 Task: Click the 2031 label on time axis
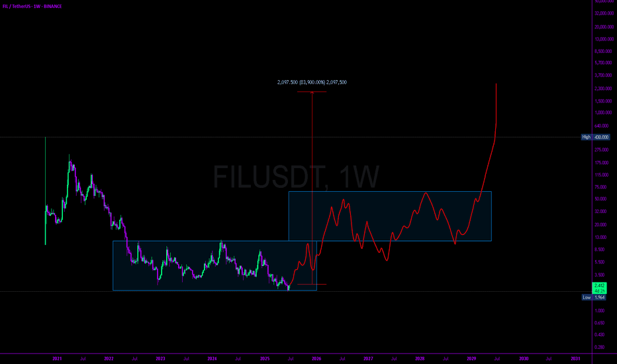point(575,359)
